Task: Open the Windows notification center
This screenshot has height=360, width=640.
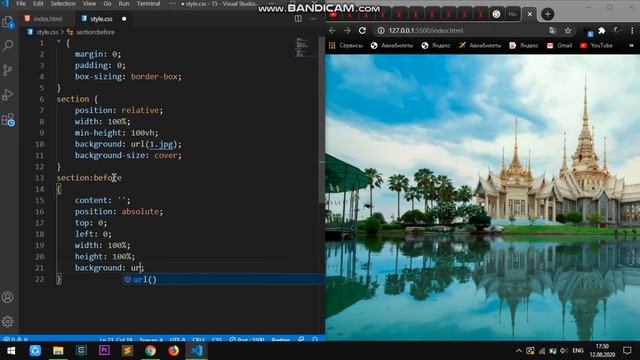Action: tap(627, 351)
